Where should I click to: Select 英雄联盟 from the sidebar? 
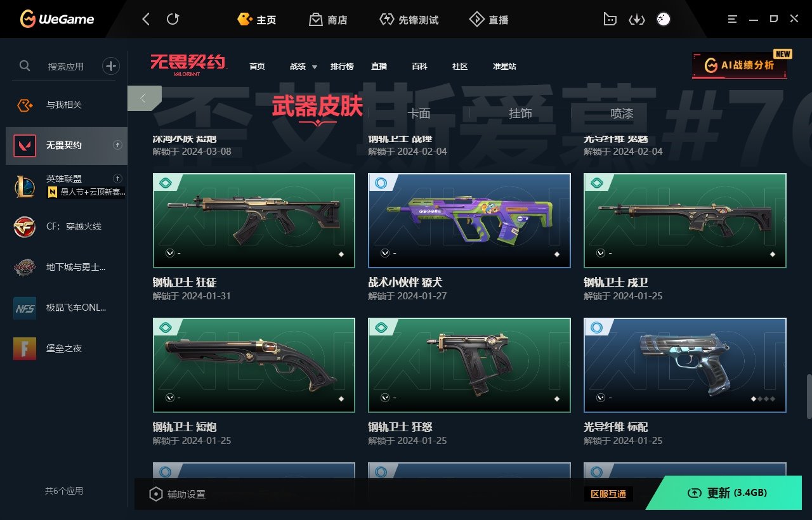point(63,185)
